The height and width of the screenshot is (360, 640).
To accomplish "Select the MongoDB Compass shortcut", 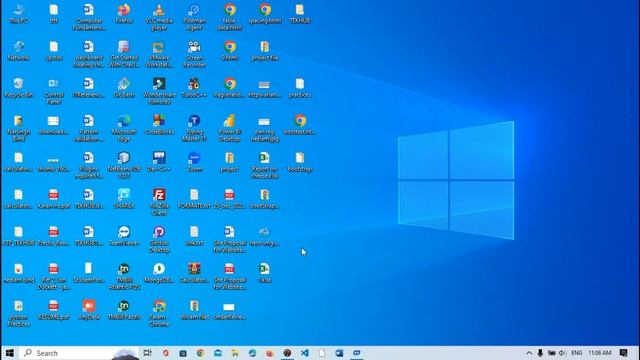I will (159, 273).
